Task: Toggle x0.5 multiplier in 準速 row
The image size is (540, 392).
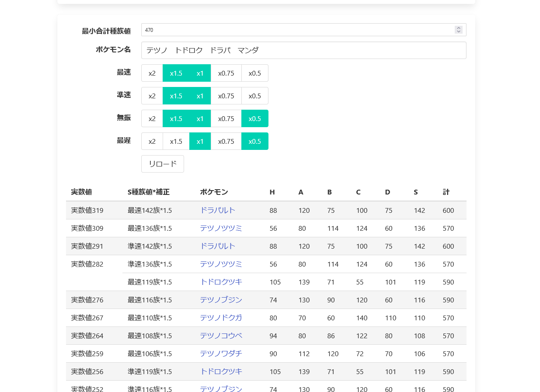Action: tap(255, 96)
